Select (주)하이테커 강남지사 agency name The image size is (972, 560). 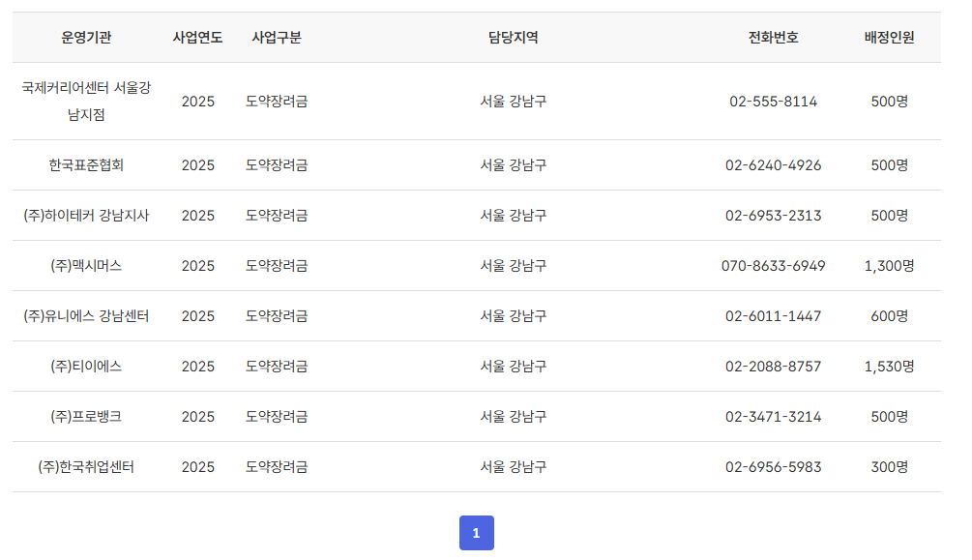coord(86,215)
